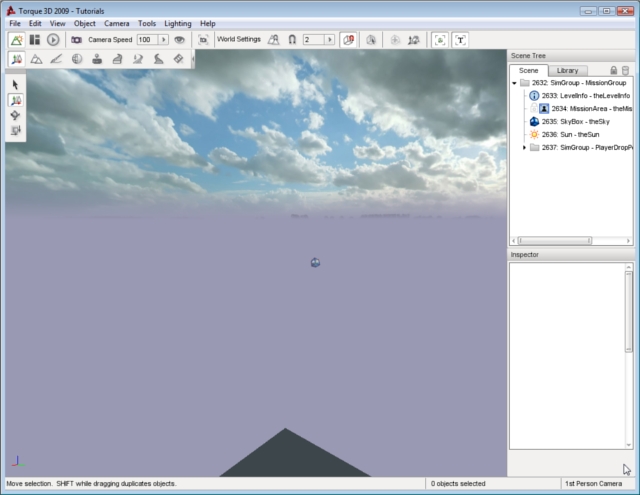The width and height of the screenshot is (640, 495).
Task: Switch to the Library tab
Action: point(567,70)
